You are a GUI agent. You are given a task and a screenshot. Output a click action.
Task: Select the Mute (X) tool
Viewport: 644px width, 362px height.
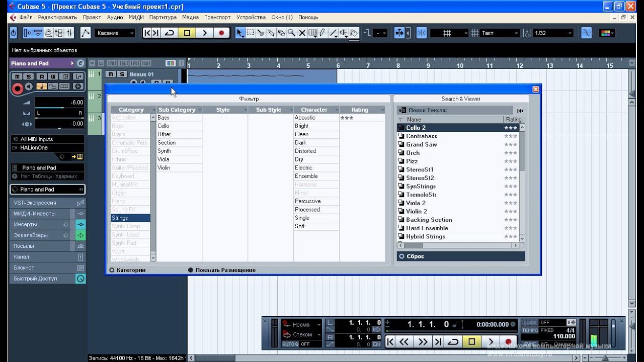(x=302, y=33)
